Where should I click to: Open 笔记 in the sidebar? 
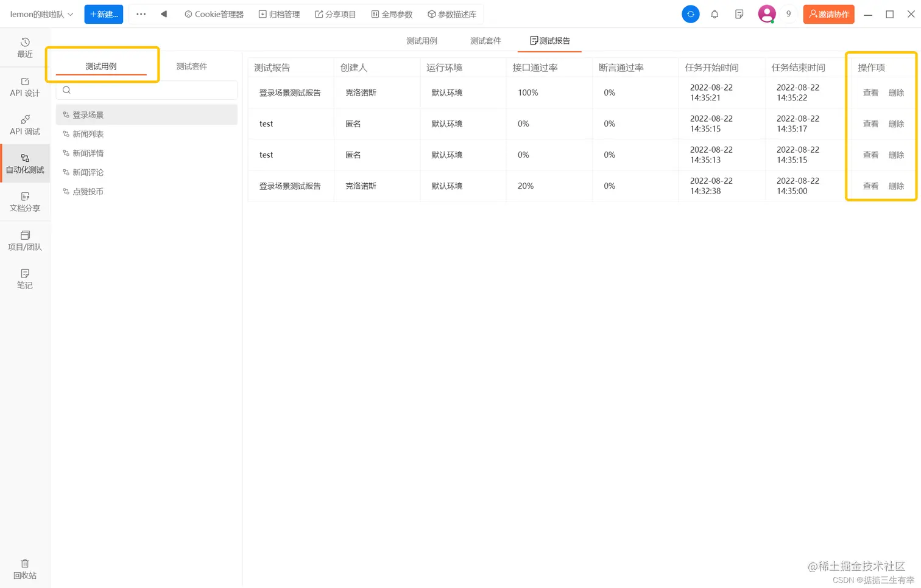(24, 279)
